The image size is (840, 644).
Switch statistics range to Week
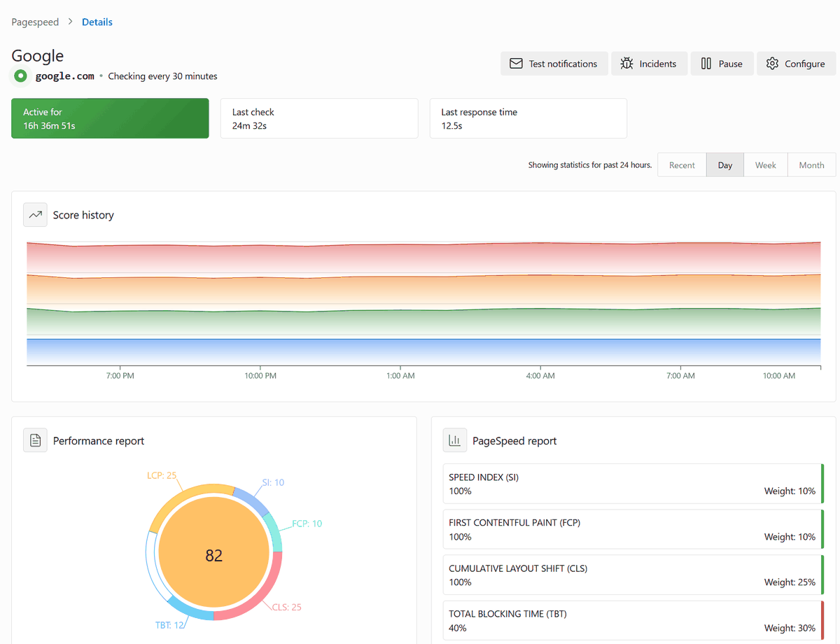point(765,165)
